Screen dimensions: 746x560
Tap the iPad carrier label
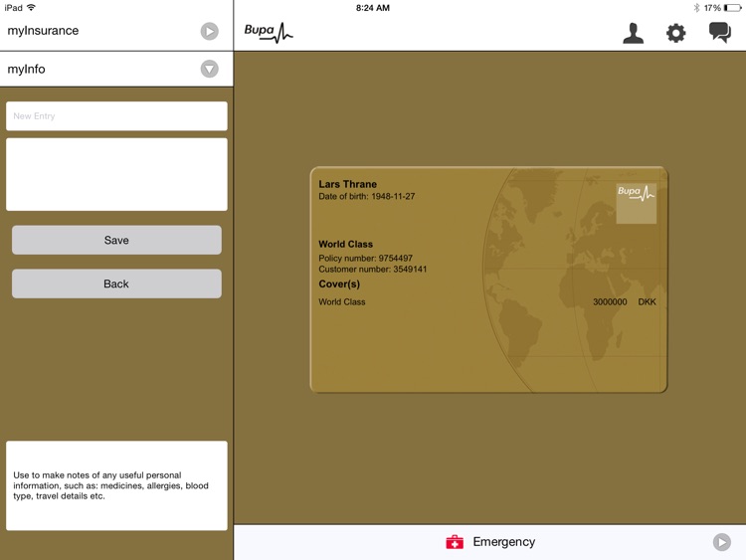(14, 8)
